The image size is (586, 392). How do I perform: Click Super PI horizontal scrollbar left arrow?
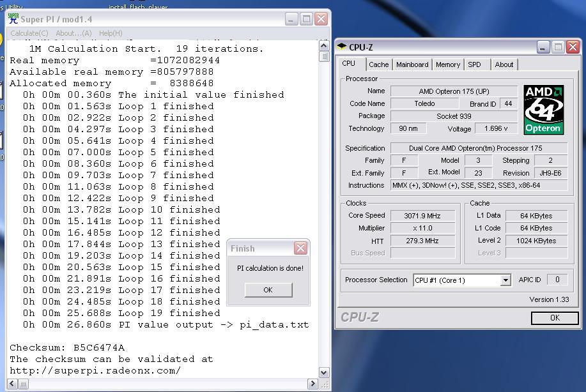[x=12, y=384]
